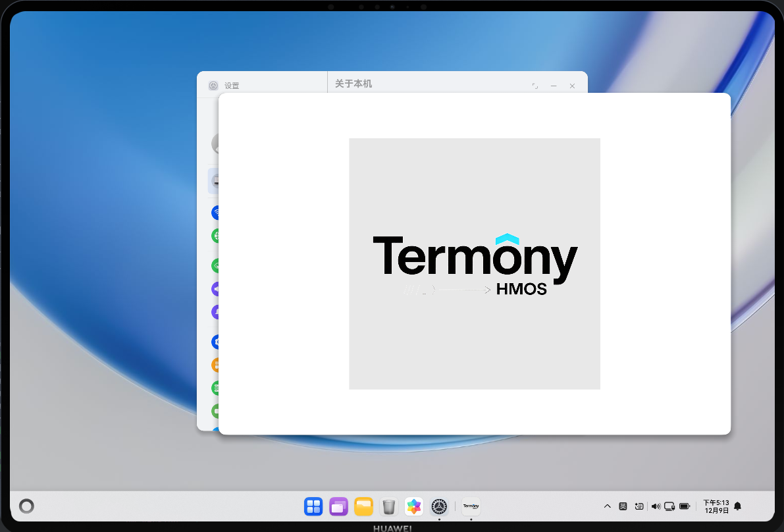The image size is (784, 532).
Task: Close the Settings window
Action: (572, 86)
